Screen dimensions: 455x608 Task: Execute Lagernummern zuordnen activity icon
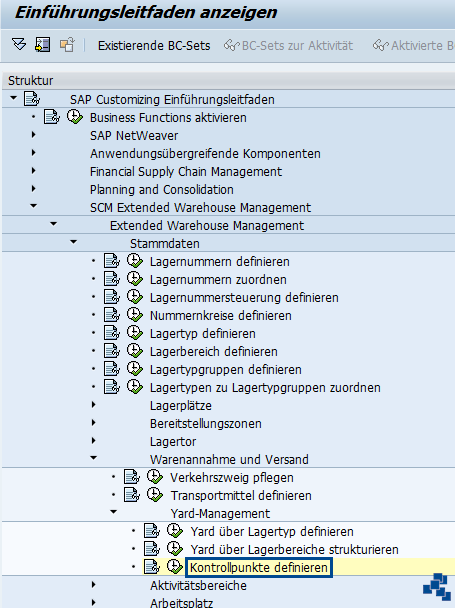click(x=135, y=279)
